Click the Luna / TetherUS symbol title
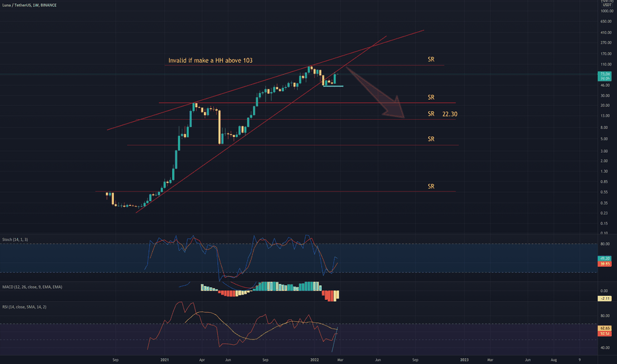The height and width of the screenshot is (364, 617). 29,5
